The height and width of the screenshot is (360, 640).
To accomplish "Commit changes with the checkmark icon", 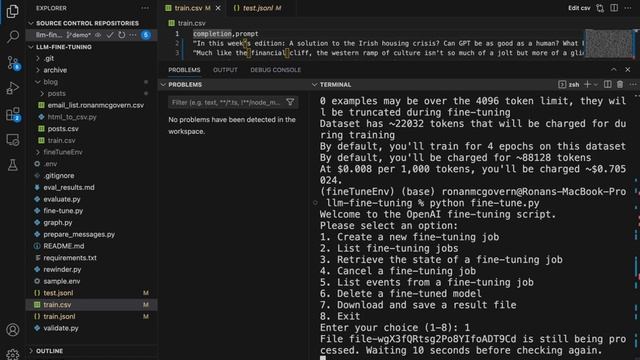I will (x=110, y=35).
